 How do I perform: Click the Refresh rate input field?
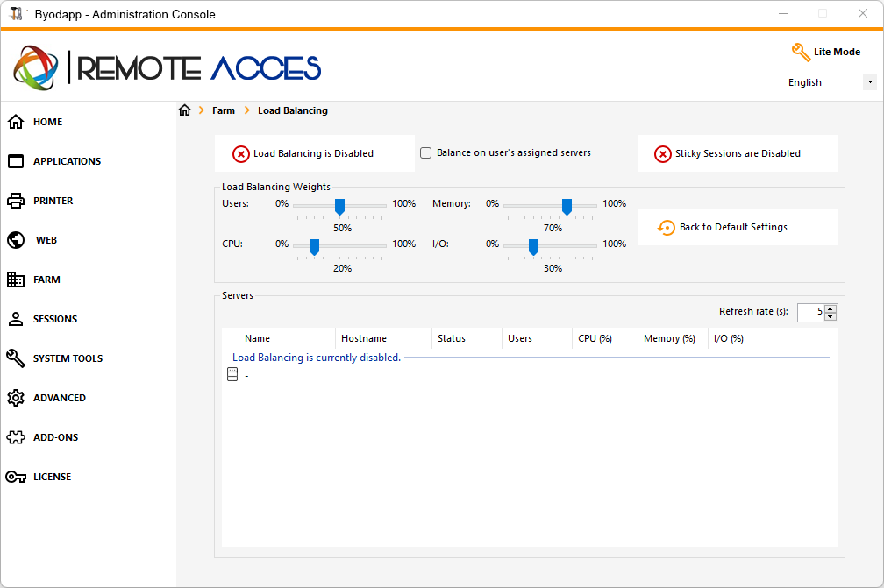[x=811, y=312]
